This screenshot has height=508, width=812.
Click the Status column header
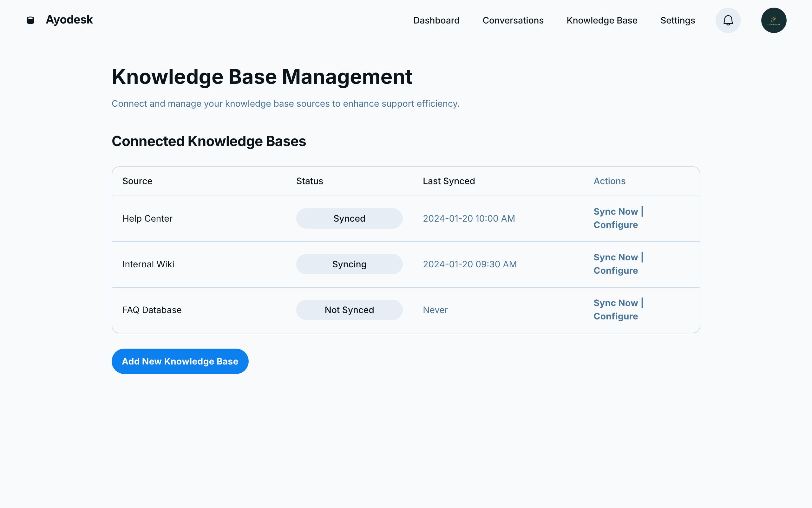click(309, 181)
